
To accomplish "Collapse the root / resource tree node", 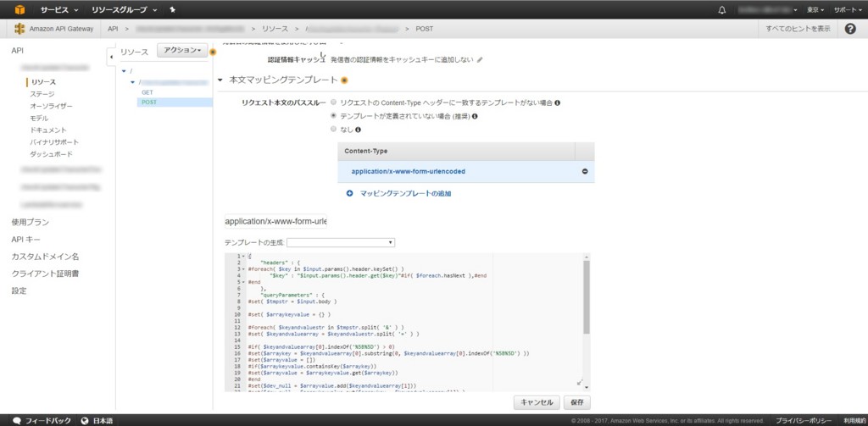I will tap(124, 71).
